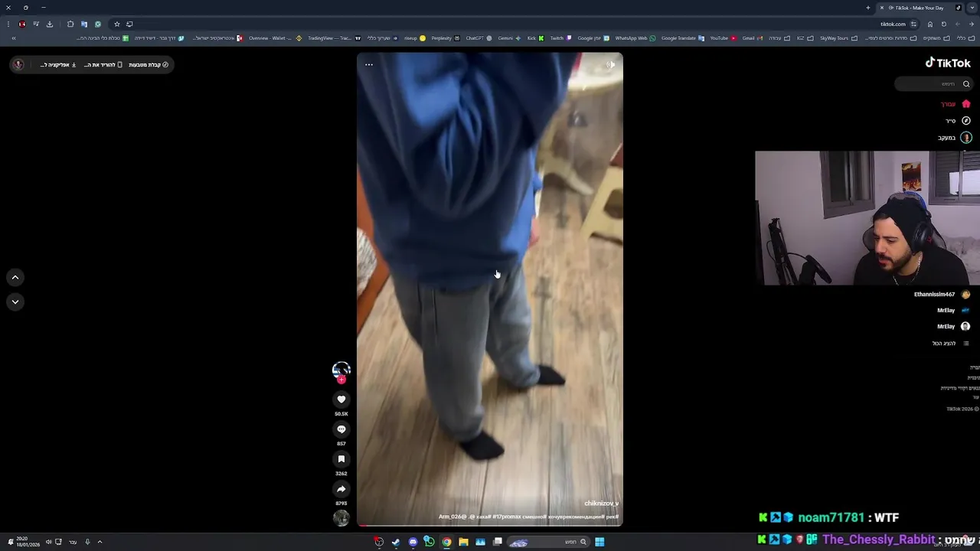
Task: Click the 'Get coins' button
Action: pyautogui.click(x=149, y=65)
